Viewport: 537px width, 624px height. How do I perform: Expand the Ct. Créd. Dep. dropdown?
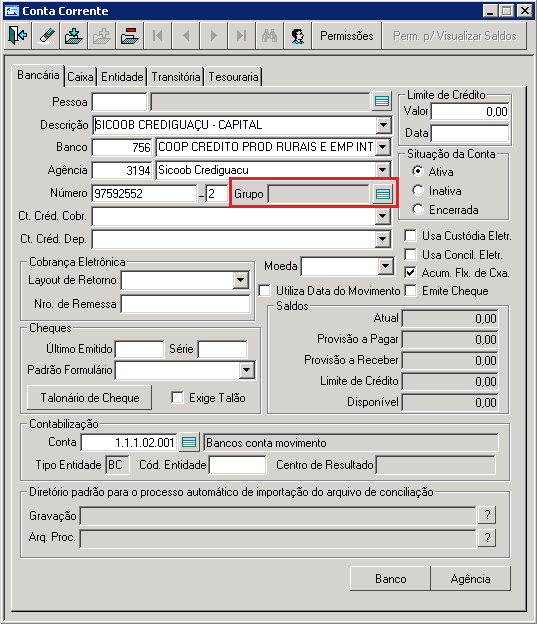(383, 239)
